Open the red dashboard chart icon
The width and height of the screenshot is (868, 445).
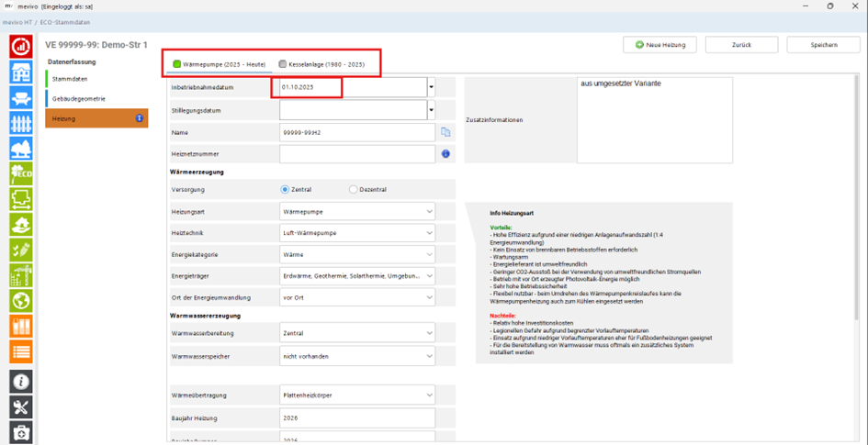click(x=21, y=47)
